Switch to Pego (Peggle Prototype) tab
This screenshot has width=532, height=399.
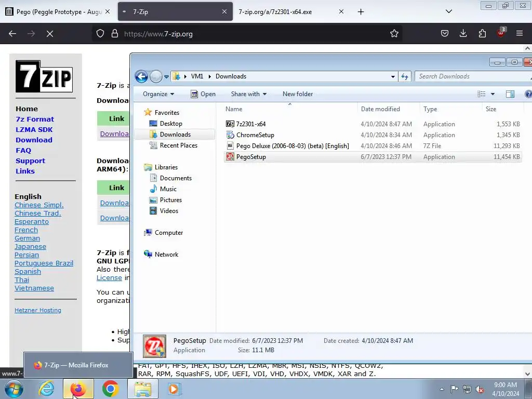coord(58,12)
